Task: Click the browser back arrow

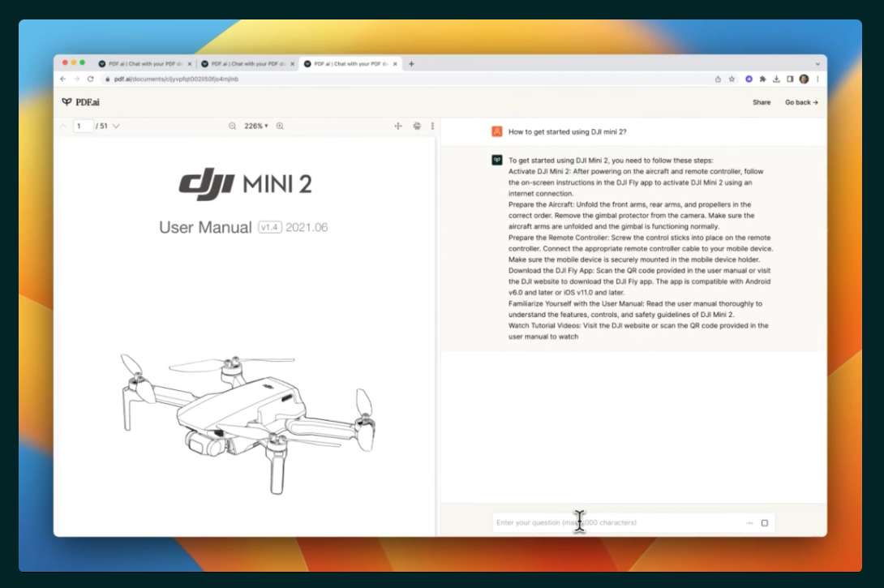Action: click(x=62, y=79)
